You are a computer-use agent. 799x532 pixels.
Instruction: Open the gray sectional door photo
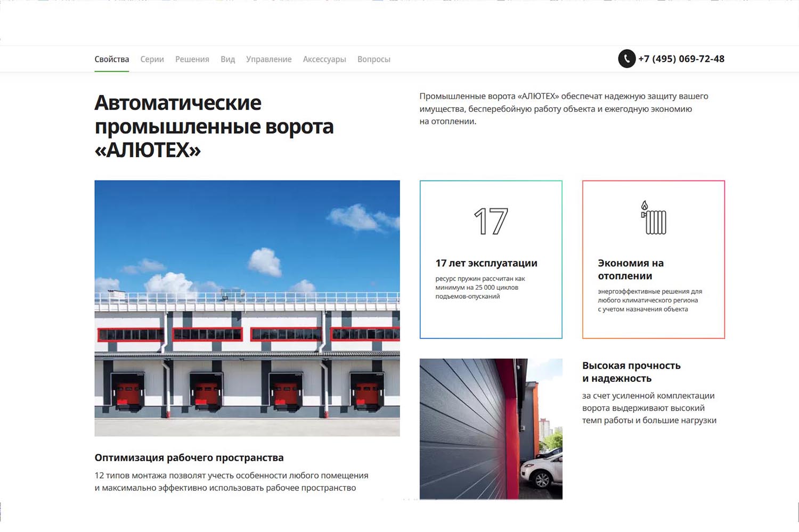pos(491,429)
